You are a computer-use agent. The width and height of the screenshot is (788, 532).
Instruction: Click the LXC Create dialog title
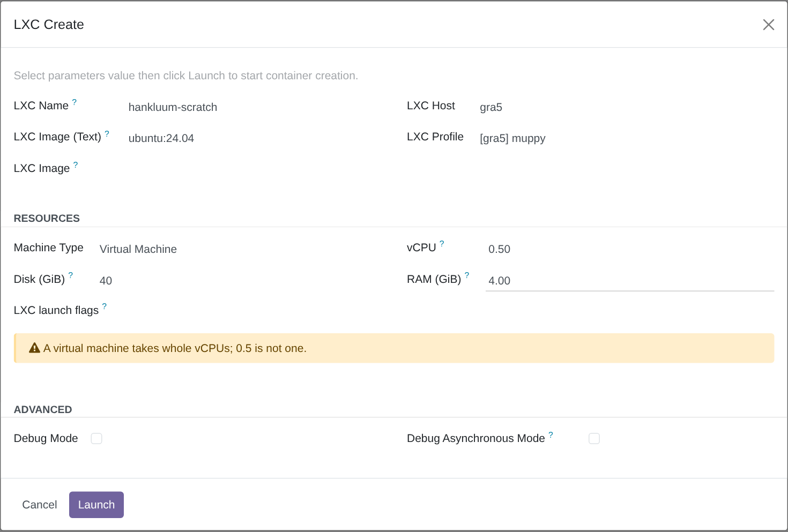point(49,25)
